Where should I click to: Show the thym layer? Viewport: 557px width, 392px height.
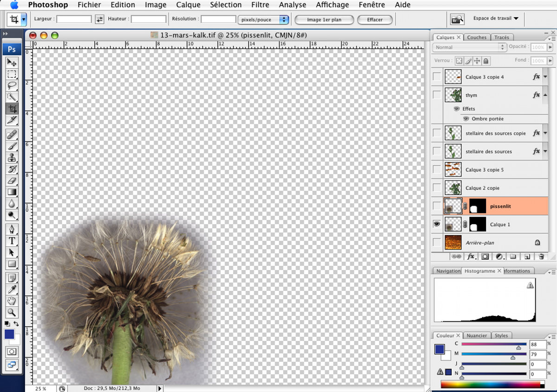(437, 95)
